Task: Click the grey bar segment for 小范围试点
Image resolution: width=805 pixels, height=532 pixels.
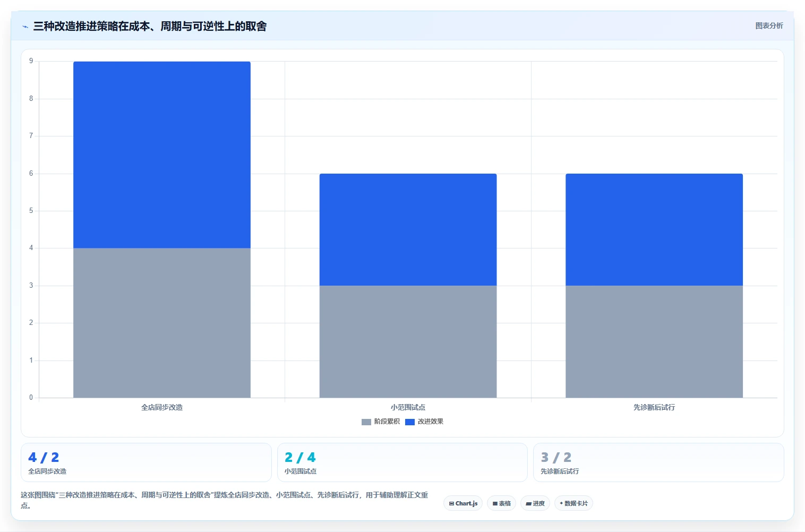Action: tap(408, 341)
